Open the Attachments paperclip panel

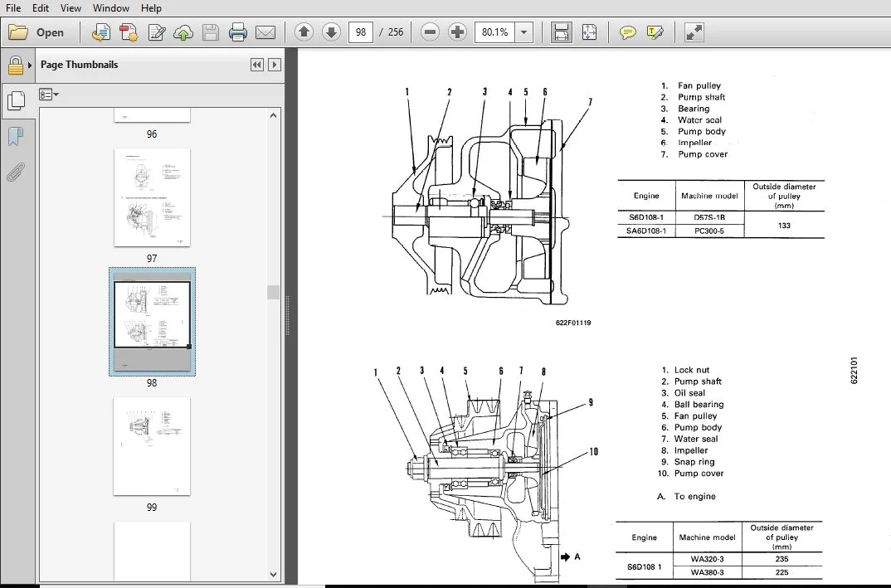coord(16,172)
